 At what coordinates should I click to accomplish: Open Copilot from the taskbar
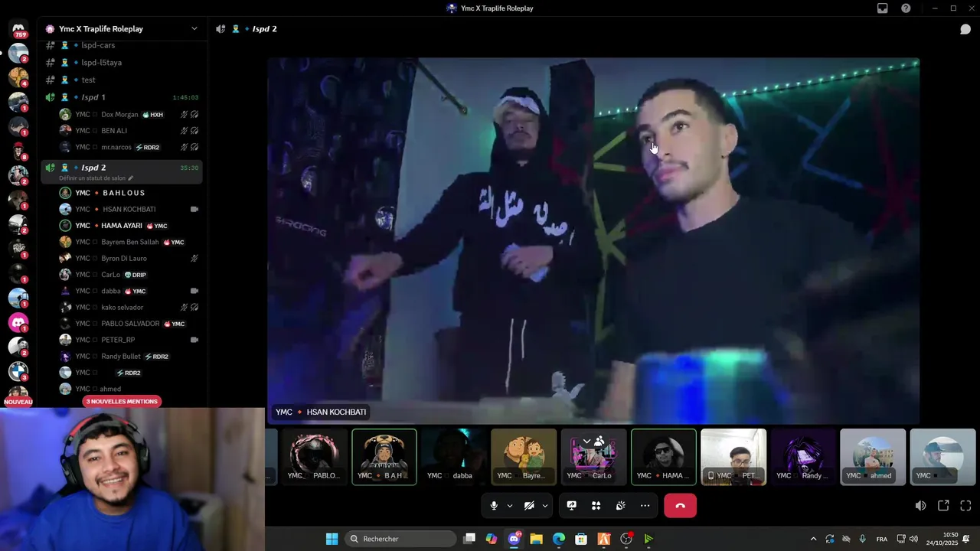[492, 539]
